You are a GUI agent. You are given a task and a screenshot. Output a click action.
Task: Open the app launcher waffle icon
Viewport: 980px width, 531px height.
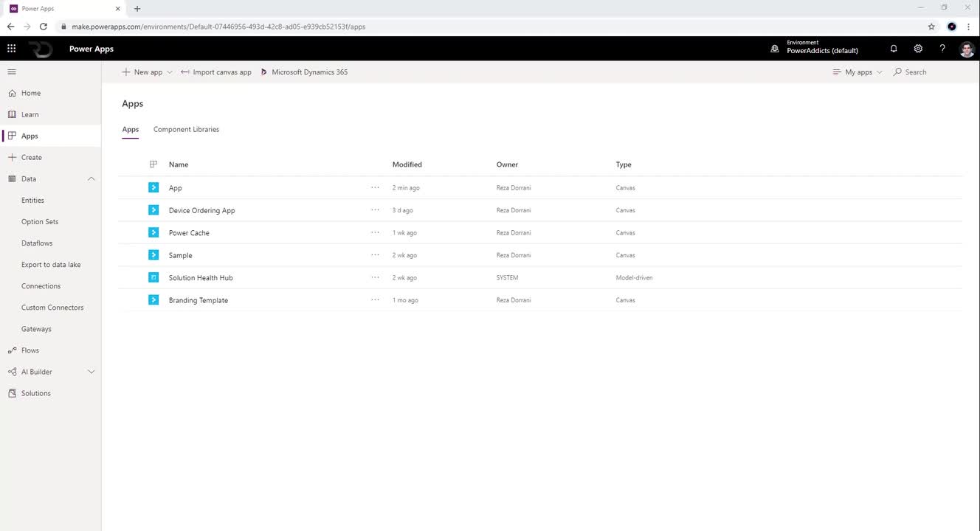11,49
